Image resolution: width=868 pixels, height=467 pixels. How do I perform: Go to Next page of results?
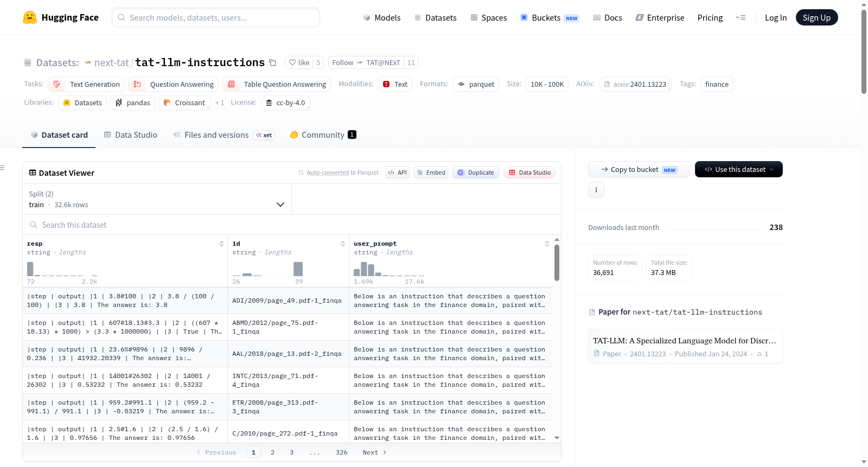(374, 452)
